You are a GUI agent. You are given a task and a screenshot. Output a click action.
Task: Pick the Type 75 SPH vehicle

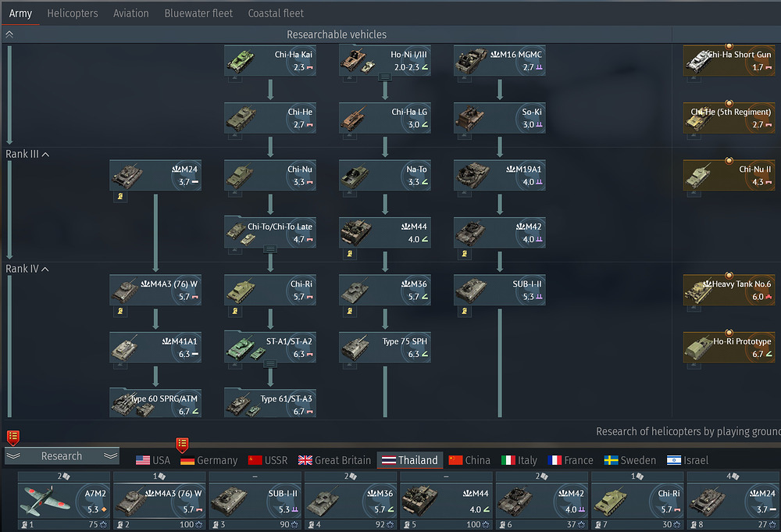pos(385,348)
